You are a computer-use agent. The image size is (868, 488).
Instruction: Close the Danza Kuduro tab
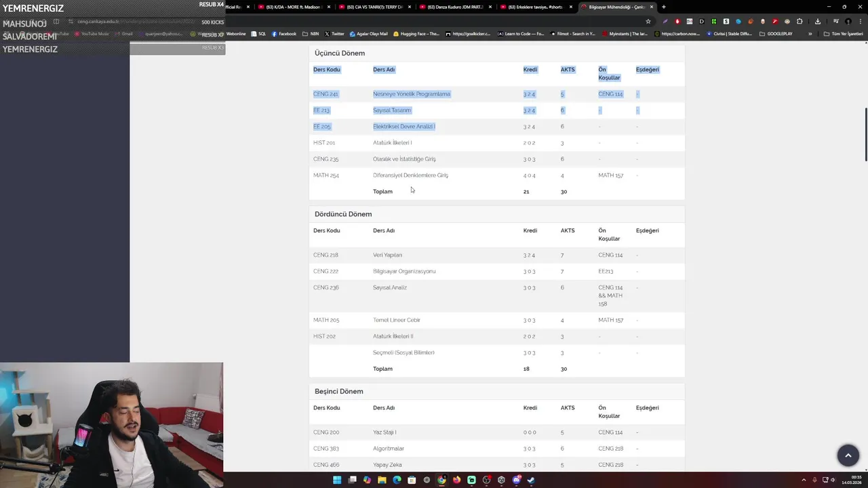[490, 7]
